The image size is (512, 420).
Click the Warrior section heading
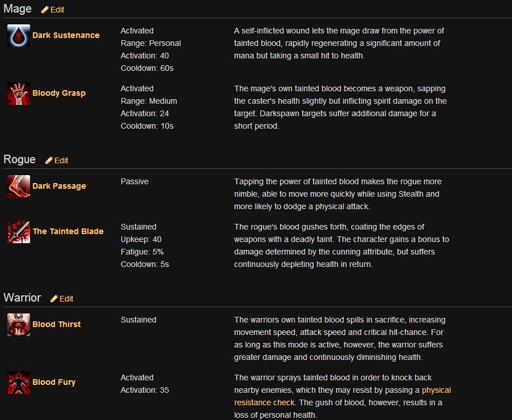point(22,298)
